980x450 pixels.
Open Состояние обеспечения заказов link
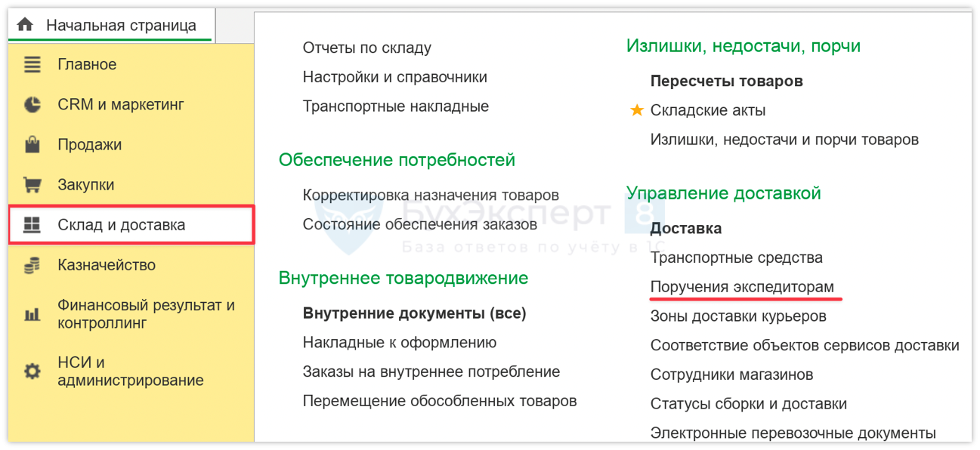point(419,224)
